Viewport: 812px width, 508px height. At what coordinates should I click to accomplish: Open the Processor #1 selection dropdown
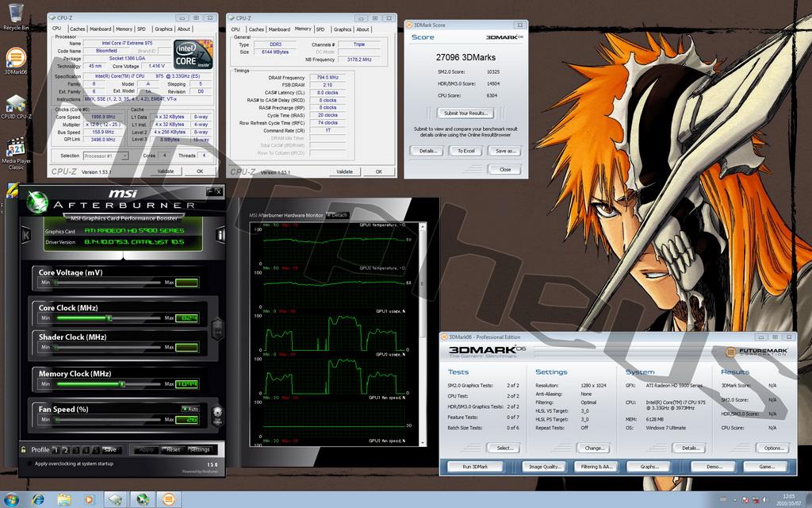click(x=105, y=156)
